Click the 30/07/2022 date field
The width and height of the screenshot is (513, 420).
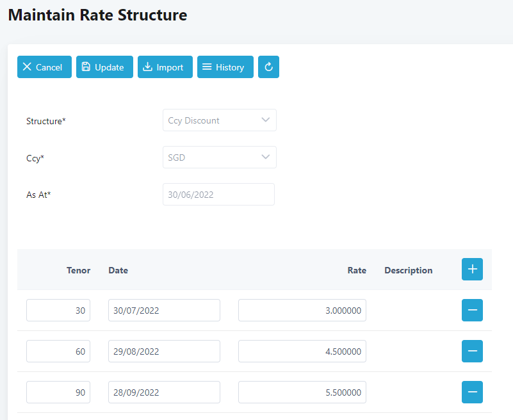164,311
